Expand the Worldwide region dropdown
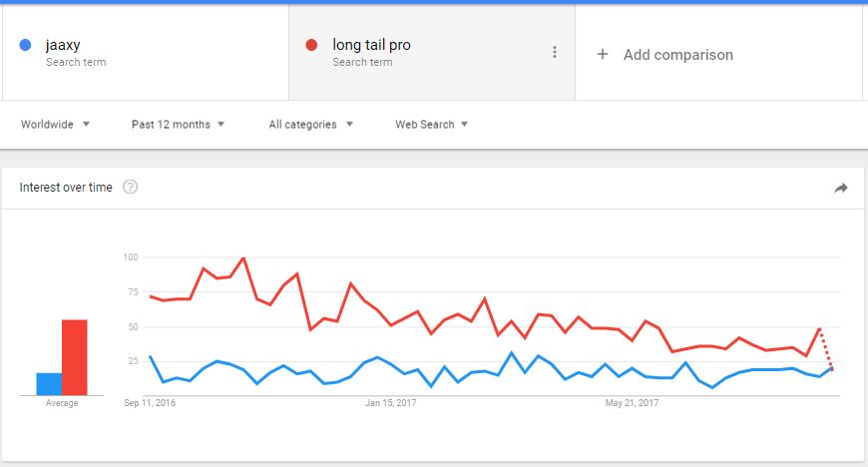Image resolution: width=868 pixels, height=467 pixels. pyautogui.click(x=55, y=124)
